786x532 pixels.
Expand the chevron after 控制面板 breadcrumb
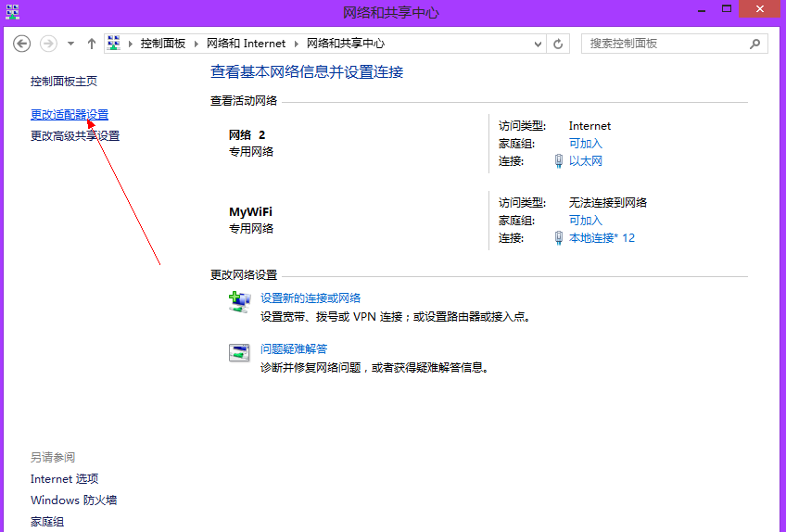tap(196, 44)
